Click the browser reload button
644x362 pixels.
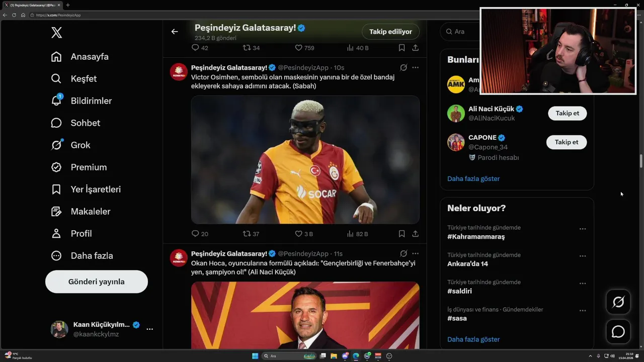14,15
